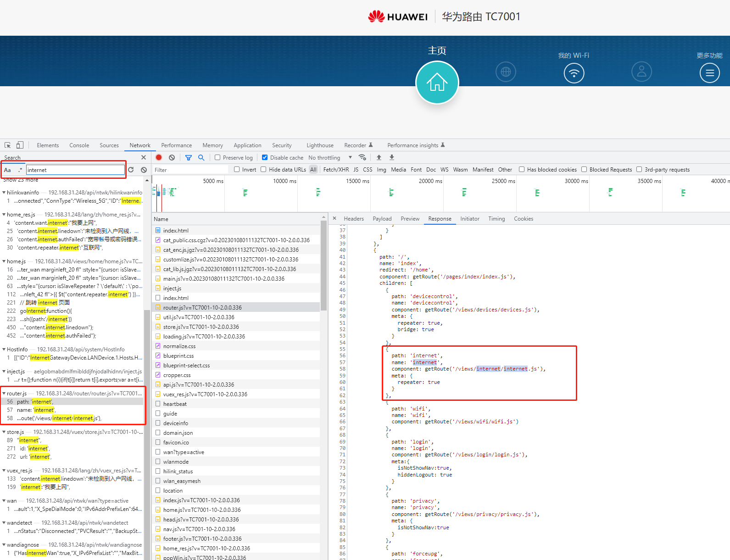The width and height of the screenshot is (730, 560).
Task: Select the wan?type=active request row
Action: coord(236,452)
